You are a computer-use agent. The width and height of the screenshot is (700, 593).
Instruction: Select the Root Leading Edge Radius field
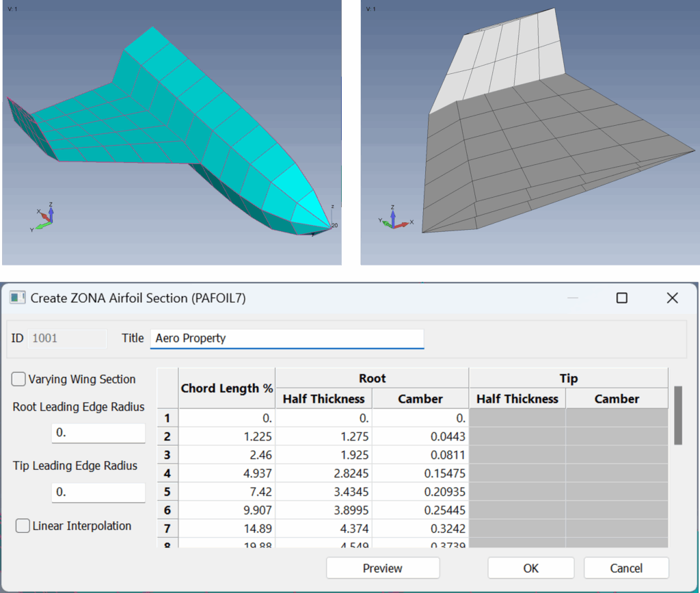pos(98,433)
